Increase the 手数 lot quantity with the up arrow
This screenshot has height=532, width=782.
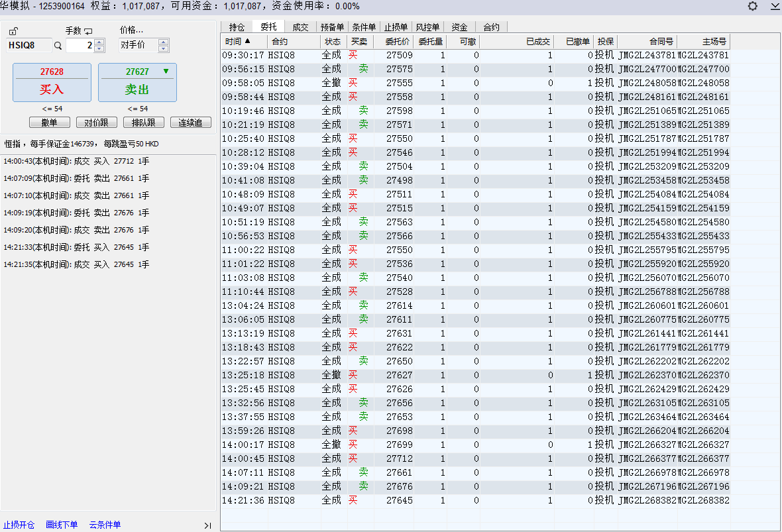point(99,42)
